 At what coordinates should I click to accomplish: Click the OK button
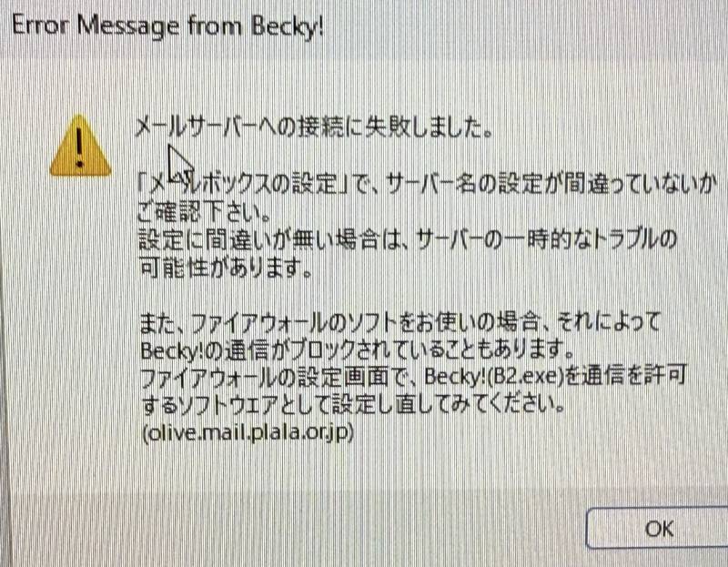[657, 529]
